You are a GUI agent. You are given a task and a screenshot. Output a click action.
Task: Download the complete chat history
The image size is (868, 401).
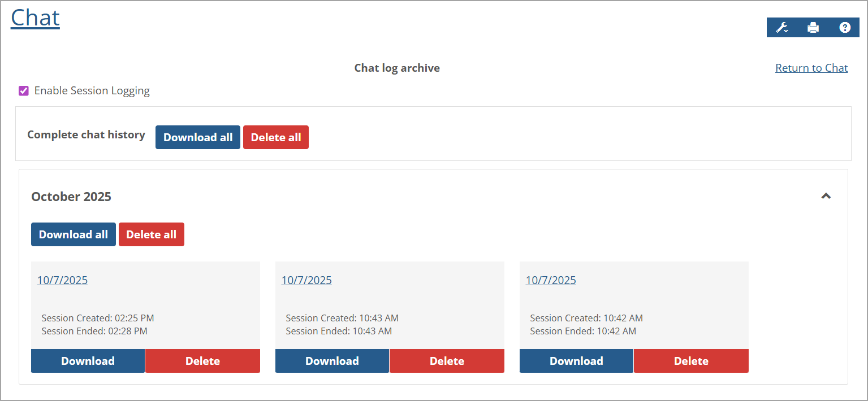[197, 137]
